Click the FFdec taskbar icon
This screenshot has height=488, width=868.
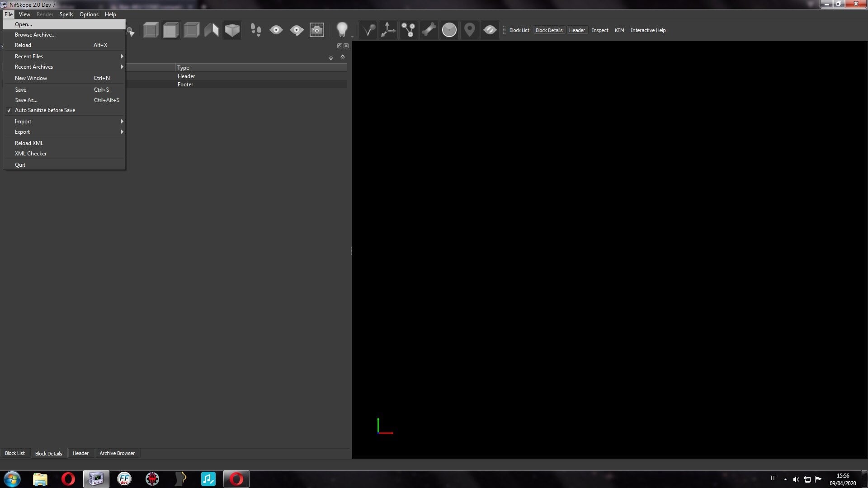pos(124,479)
